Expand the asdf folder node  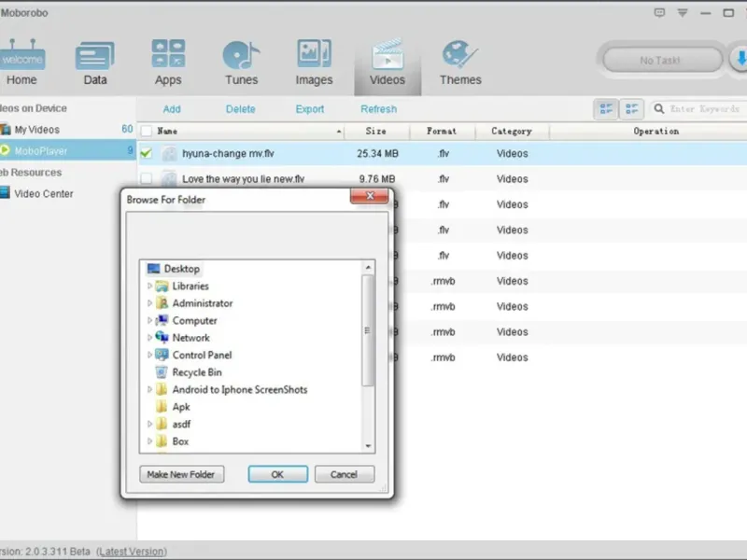(x=149, y=424)
